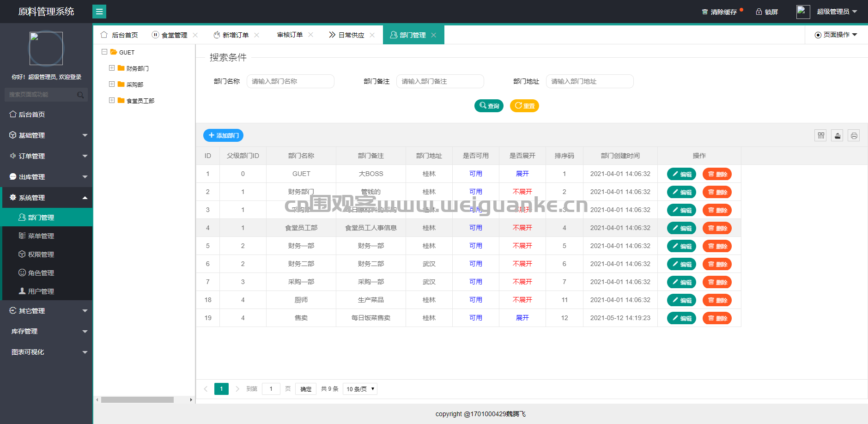Collapse 系统管理 sidebar menu

46,198
